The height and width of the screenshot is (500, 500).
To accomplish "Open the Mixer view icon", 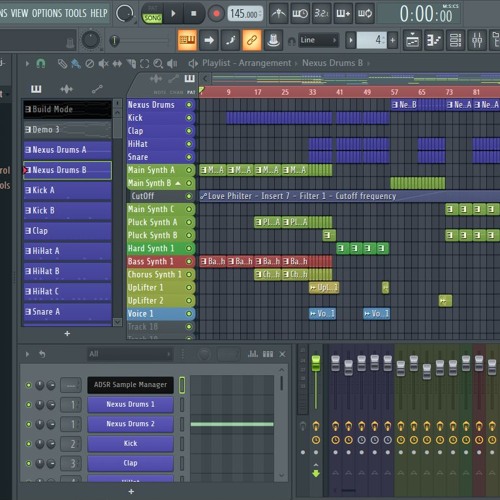I will [x=477, y=40].
